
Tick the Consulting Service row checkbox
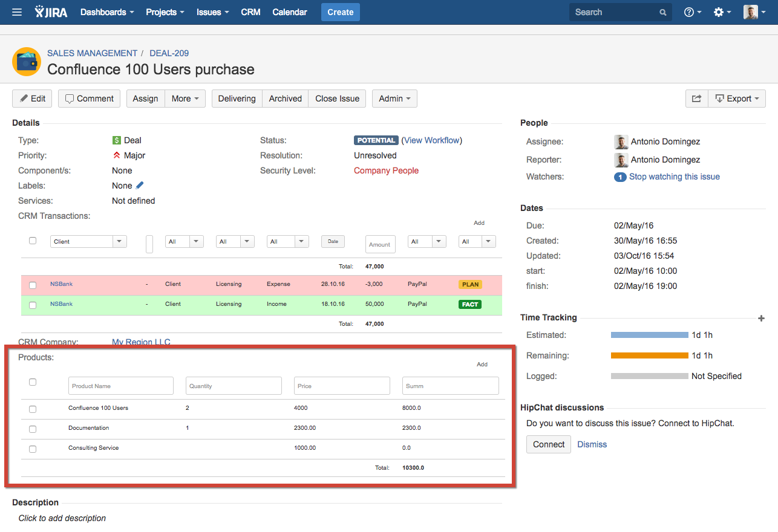click(x=33, y=449)
